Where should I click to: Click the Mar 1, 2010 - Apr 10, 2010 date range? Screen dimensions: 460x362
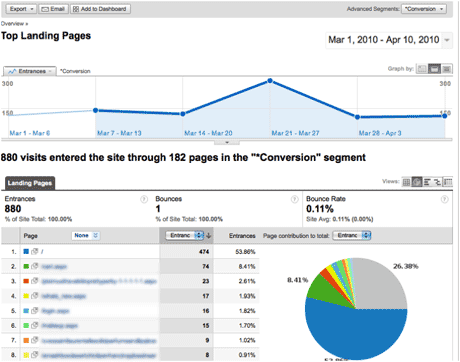coord(384,40)
